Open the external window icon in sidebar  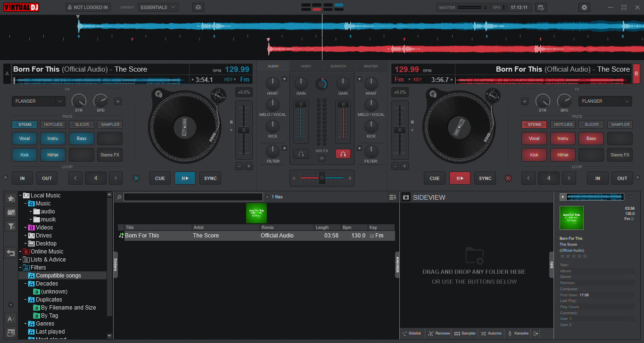point(11,333)
